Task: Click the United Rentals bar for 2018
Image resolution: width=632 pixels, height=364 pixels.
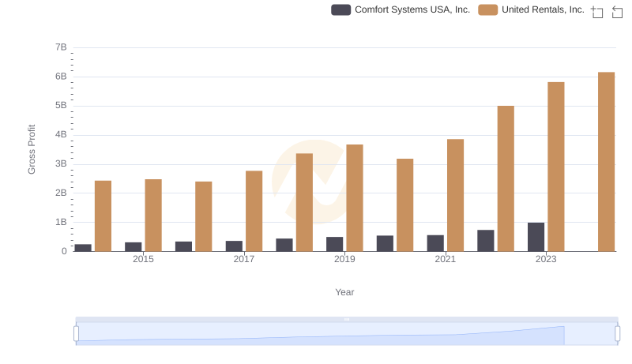Action: [304, 202]
